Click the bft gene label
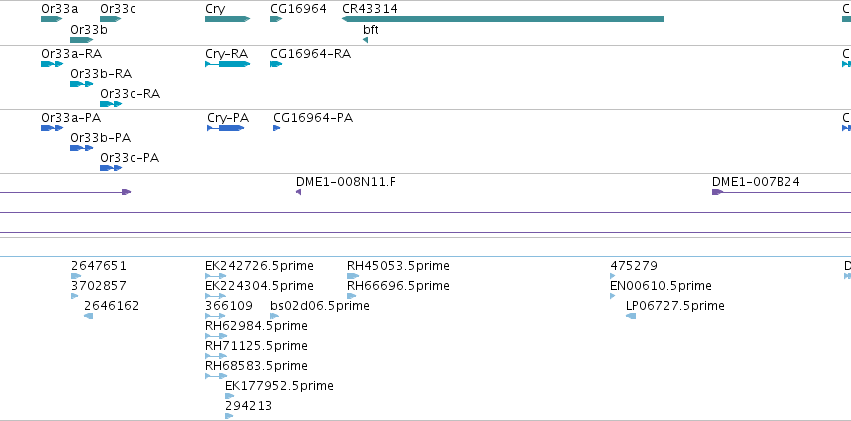 tap(371, 30)
